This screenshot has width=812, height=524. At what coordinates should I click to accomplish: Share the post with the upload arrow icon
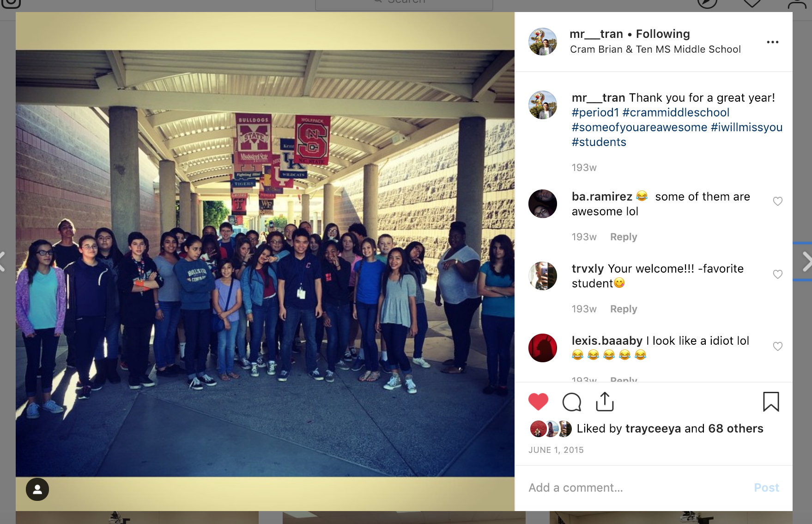tap(605, 402)
